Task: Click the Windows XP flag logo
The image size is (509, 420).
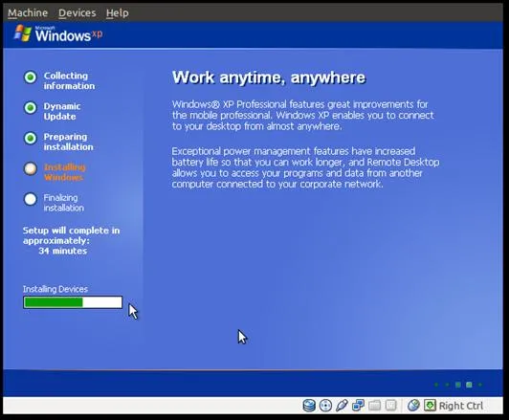Action: coord(23,33)
